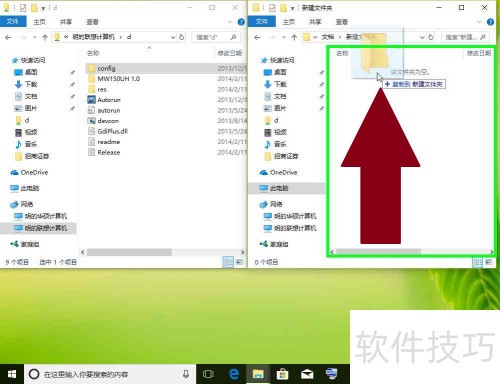Viewport: 500px width, 384px height.
Task: Switch left window to details view
Action: coord(228,262)
